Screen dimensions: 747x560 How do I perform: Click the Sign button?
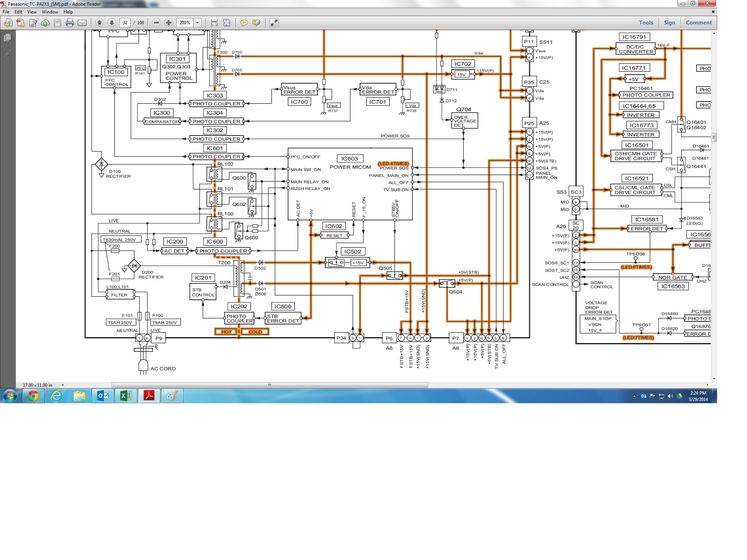coord(669,23)
